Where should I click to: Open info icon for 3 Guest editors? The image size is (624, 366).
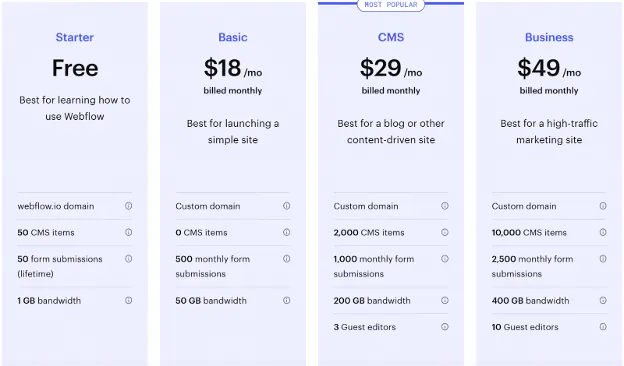pos(445,327)
